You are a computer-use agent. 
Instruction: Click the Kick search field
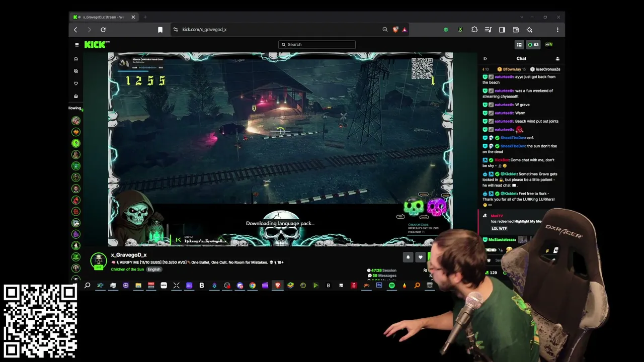point(317,44)
